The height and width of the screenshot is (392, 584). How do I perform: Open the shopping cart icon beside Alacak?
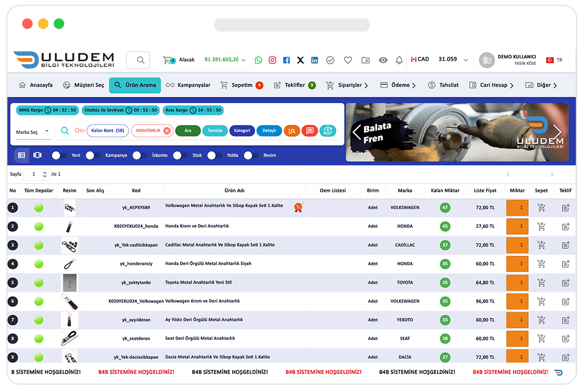(x=169, y=60)
